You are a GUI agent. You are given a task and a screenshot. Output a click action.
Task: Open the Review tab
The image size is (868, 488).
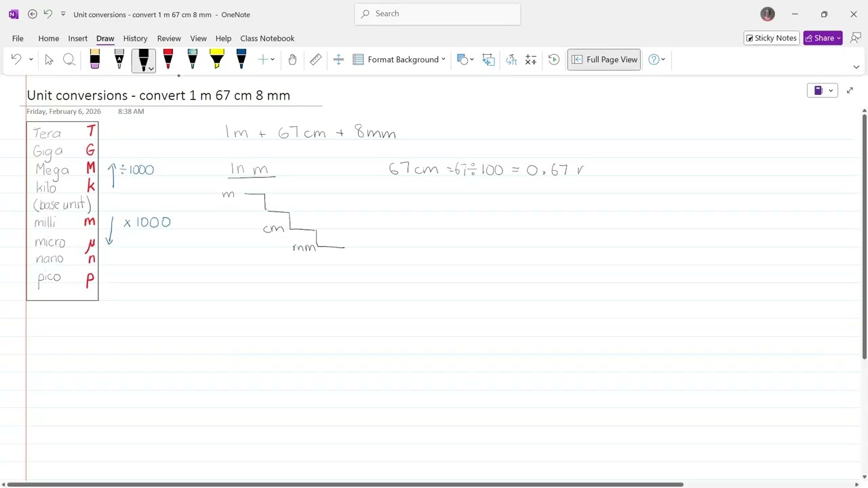pyautogui.click(x=169, y=39)
